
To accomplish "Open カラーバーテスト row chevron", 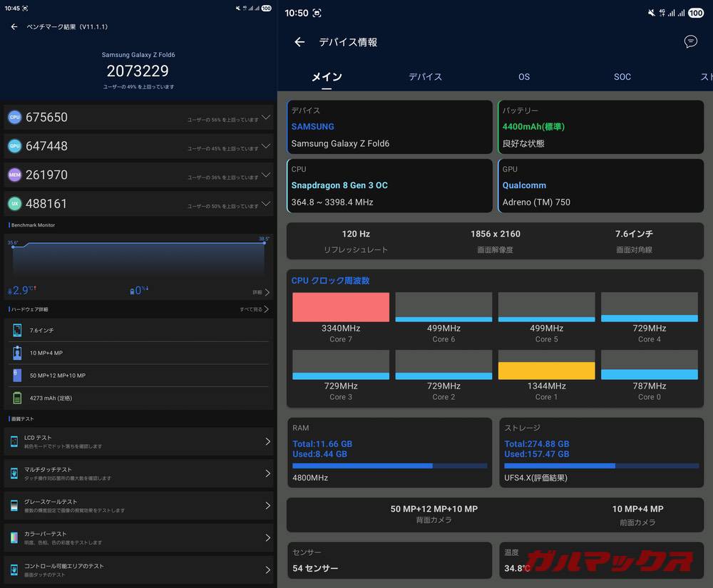I will click(x=267, y=537).
